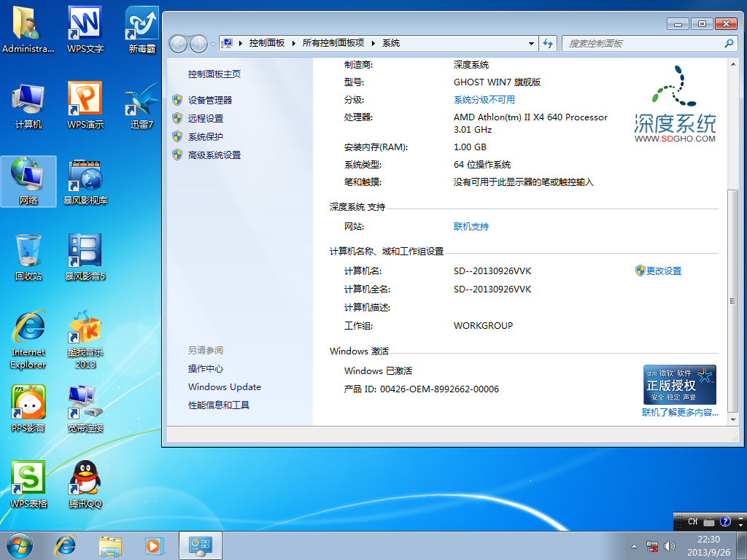Click the 联机了解更多内容 link
This screenshot has width=747, height=560.
[x=680, y=413]
